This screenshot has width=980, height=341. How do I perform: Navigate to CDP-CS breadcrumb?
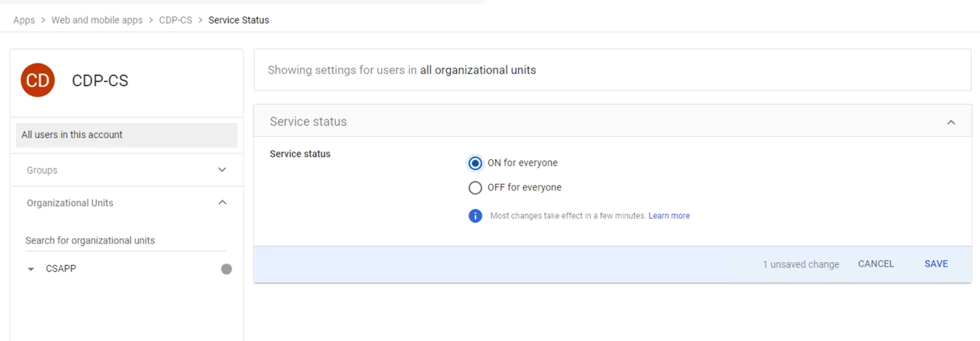(176, 20)
